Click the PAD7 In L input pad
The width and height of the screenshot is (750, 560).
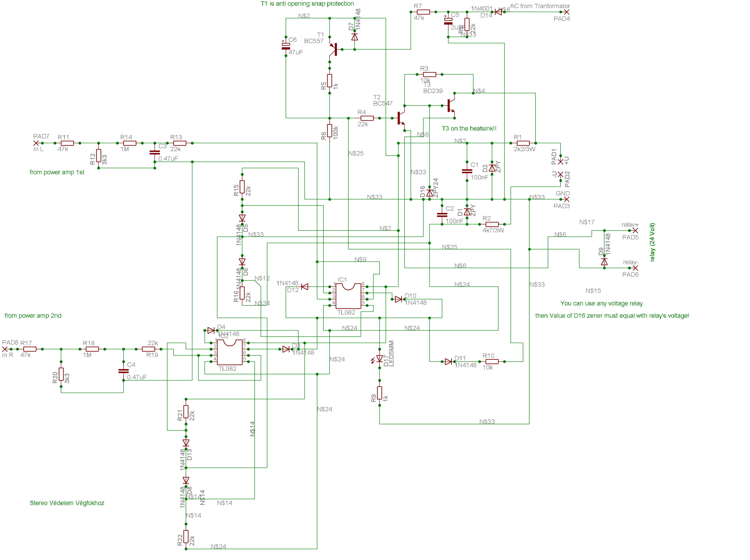(x=36, y=143)
